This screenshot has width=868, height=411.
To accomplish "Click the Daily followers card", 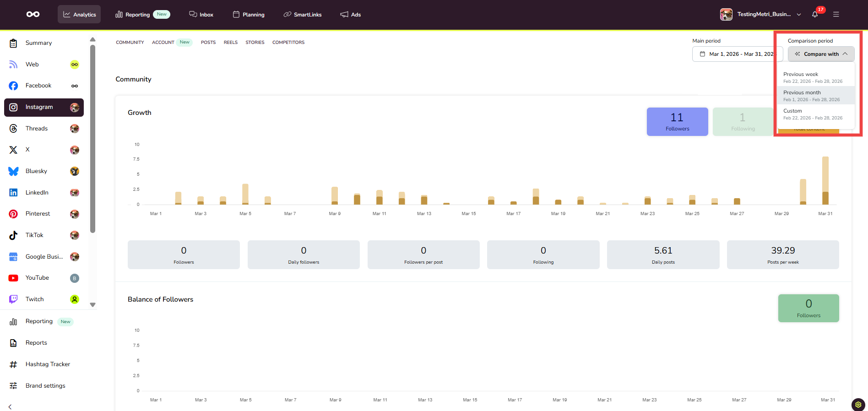I will [x=304, y=255].
